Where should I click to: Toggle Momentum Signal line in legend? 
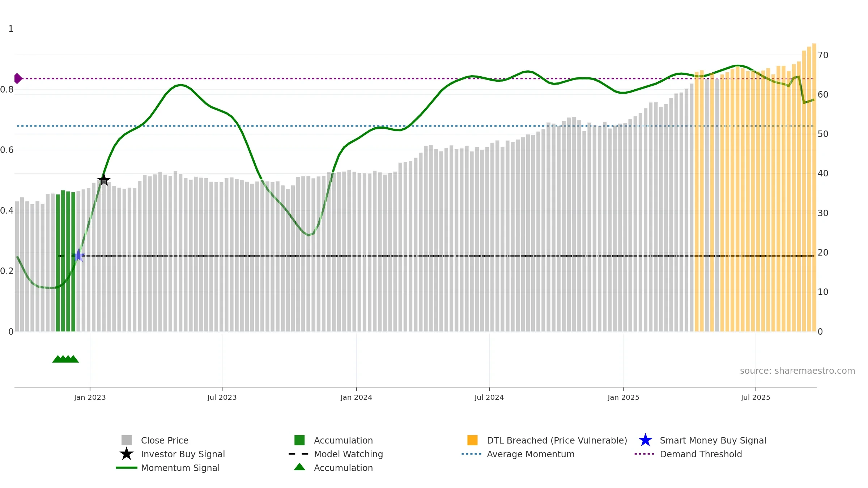tap(180, 468)
